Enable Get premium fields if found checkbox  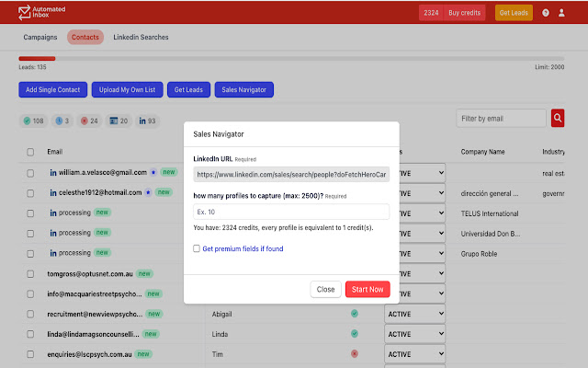[x=197, y=248]
